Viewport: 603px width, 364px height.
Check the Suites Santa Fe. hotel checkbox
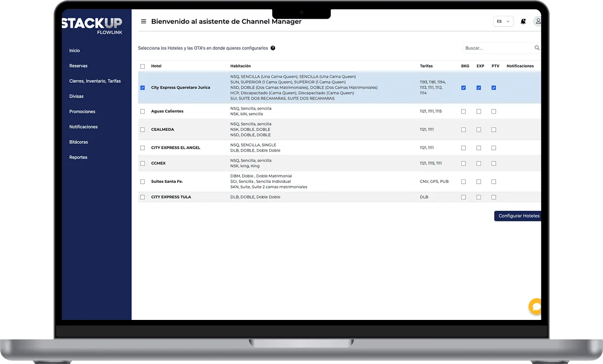143,182
